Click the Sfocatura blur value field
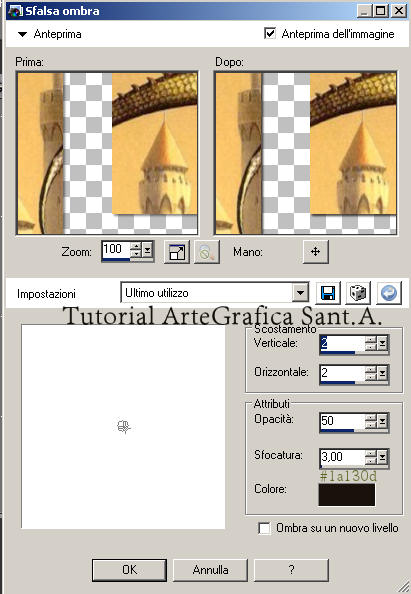The width and height of the screenshot is (411, 594). (342, 457)
